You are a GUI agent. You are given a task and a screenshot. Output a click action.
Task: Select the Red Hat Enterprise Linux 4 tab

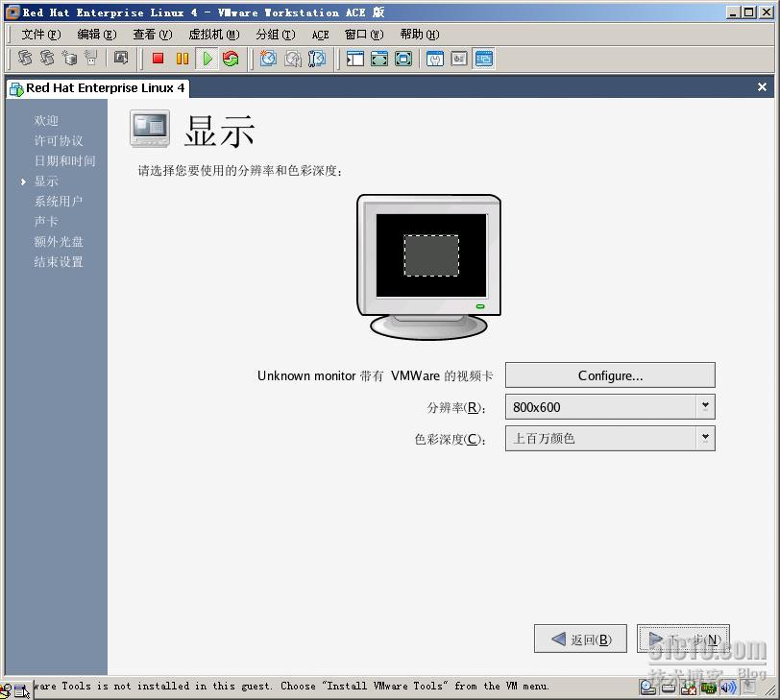point(98,88)
